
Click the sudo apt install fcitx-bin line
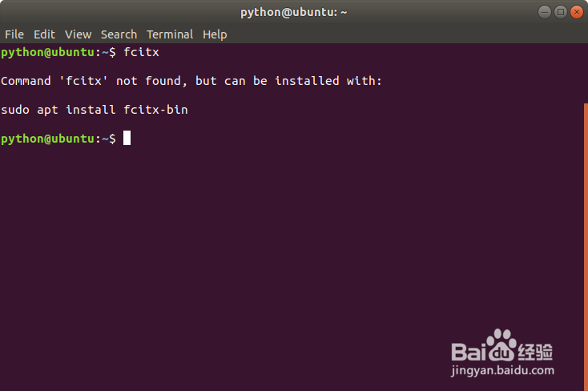(95, 110)
